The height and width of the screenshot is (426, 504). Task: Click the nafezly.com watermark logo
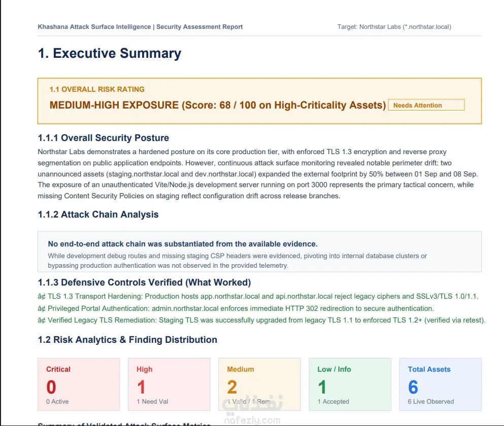coord(252,410)
